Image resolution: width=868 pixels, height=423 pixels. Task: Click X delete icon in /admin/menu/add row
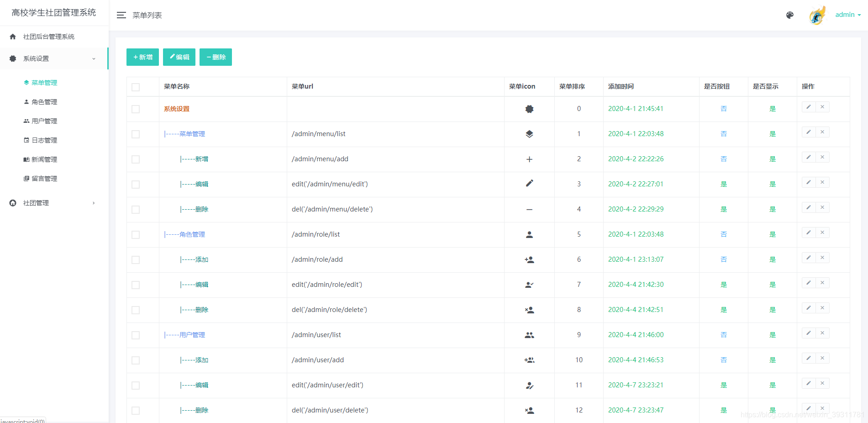point(822,157)
